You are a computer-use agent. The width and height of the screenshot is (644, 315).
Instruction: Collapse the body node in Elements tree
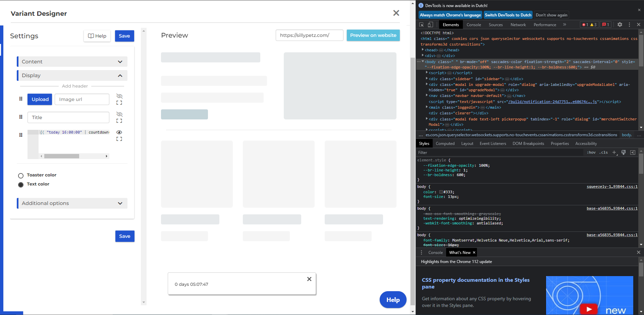click(x=423, y=62)
